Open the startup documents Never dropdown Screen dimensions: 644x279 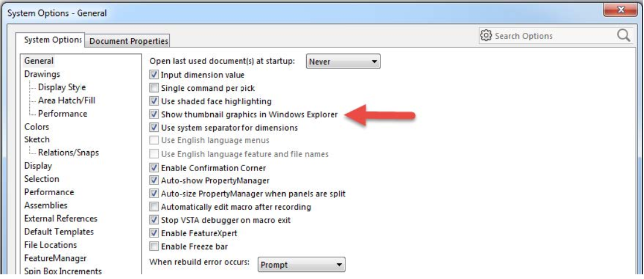pyautogui.click(x=343, y=62)
